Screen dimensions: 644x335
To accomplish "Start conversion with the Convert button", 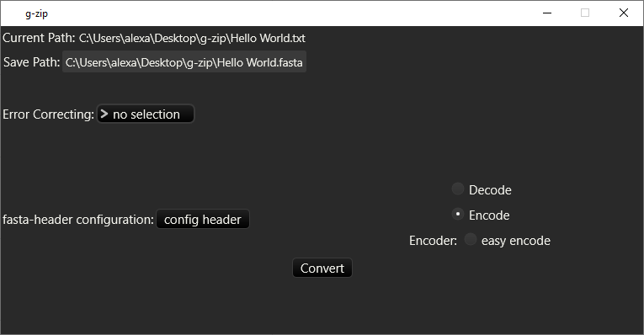I will coord(322,268).
